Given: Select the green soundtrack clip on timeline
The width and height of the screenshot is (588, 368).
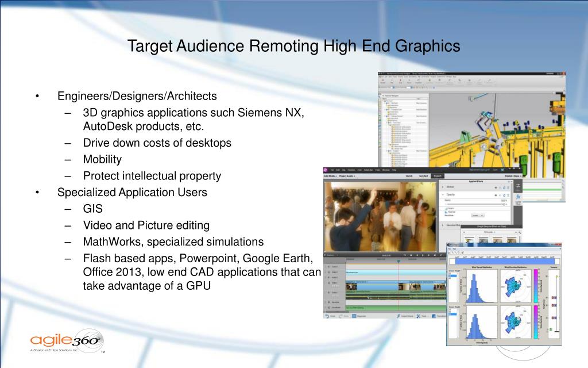Looking at the screenshot, I should [396, 308].
